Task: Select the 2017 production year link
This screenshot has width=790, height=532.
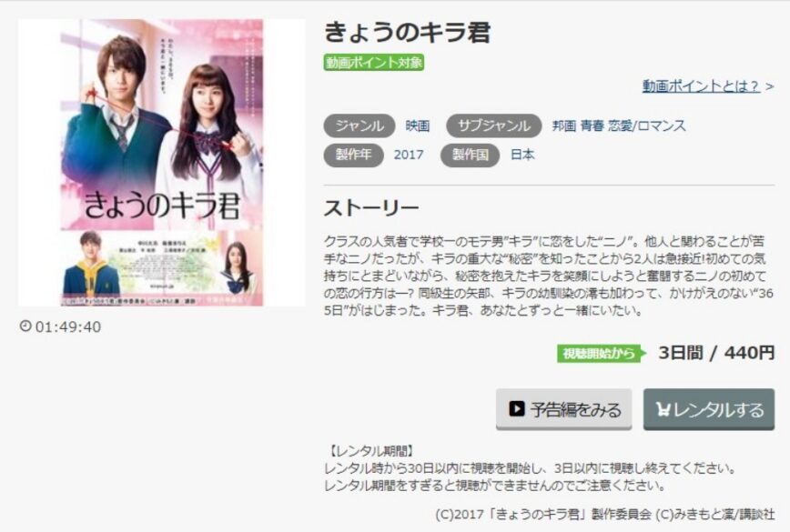Action: pyautogui.click(x=409, y=155)
